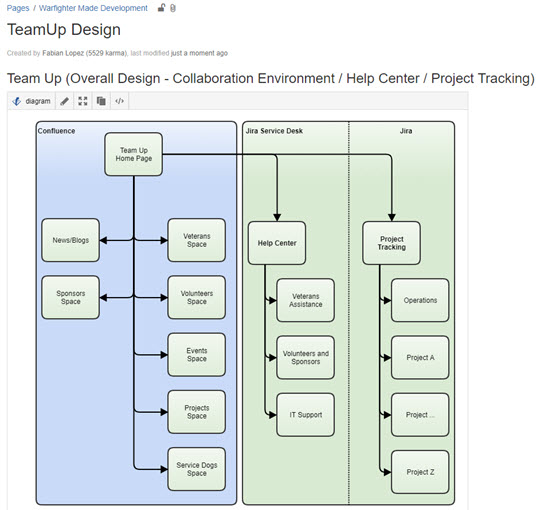
Task: Click the Jira lane label
Action: coord(406,131)
